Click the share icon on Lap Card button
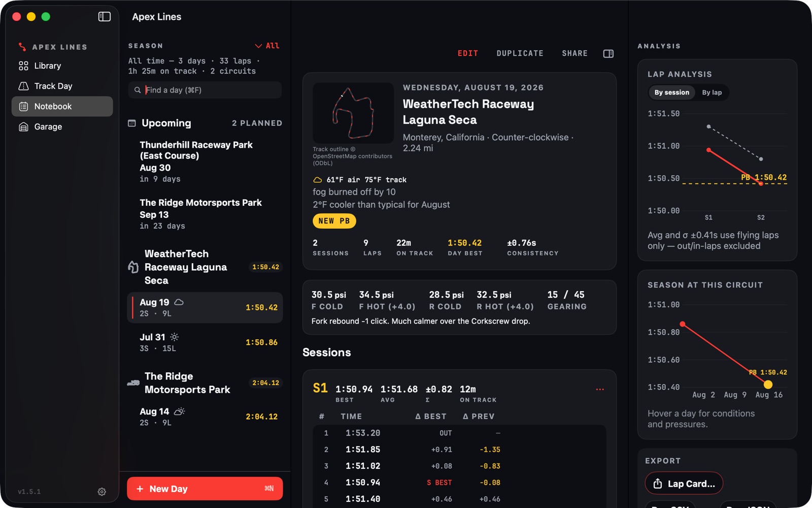The width and height of the screenshot is (812, 508). pyautogui.click(x=658, y=484)
